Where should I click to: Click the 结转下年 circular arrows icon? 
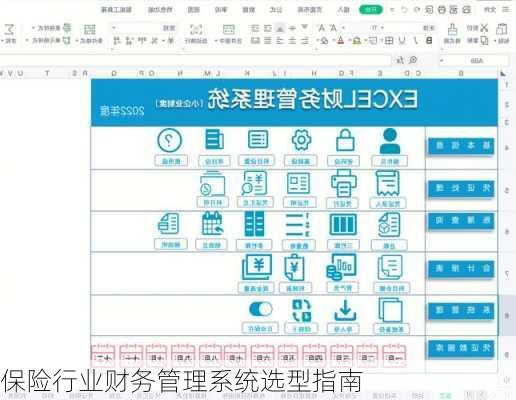pyautogui.click(x=302, y=310)
